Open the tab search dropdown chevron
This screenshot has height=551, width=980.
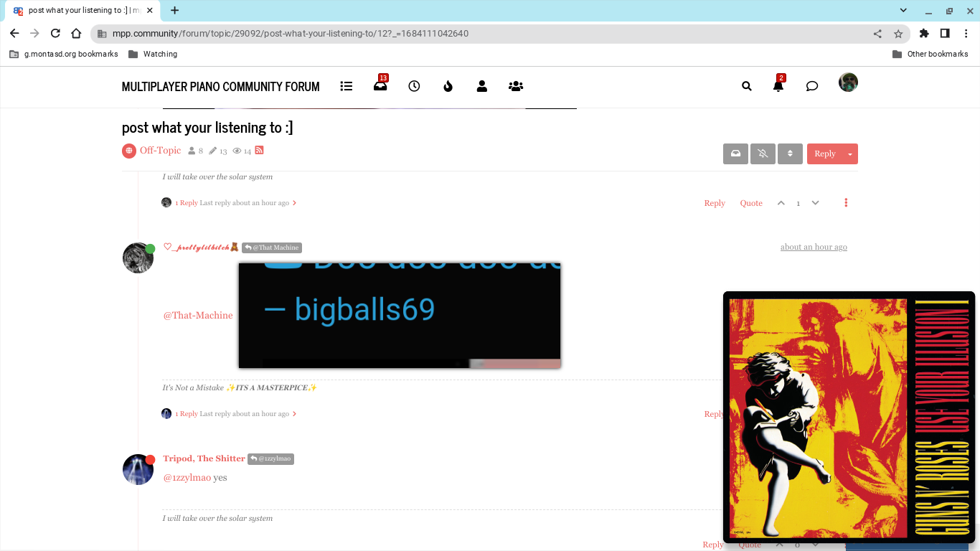[x=903, y=11]
